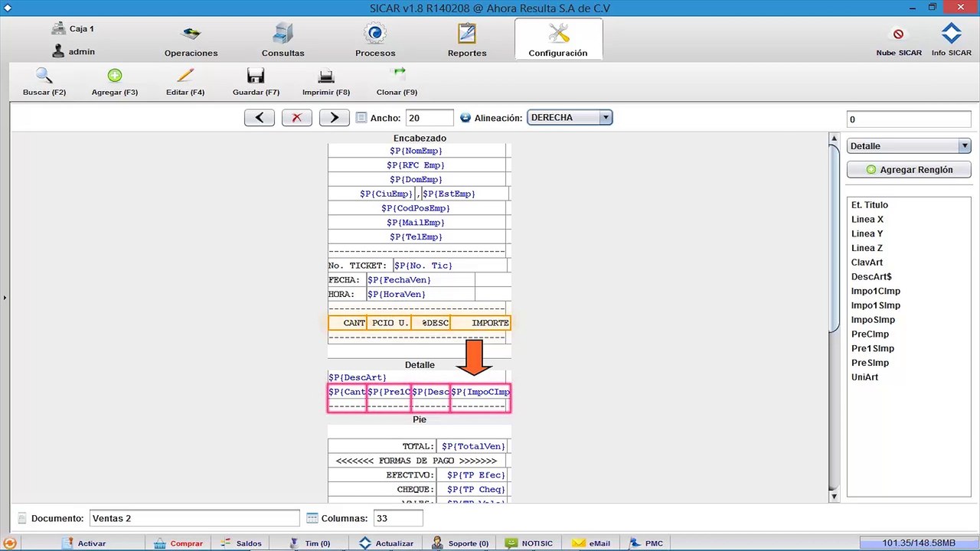The height and width of the screenshot is (551, 980).
Task: Select DescArt$ in field list
Action: click(x=871, y=277)
